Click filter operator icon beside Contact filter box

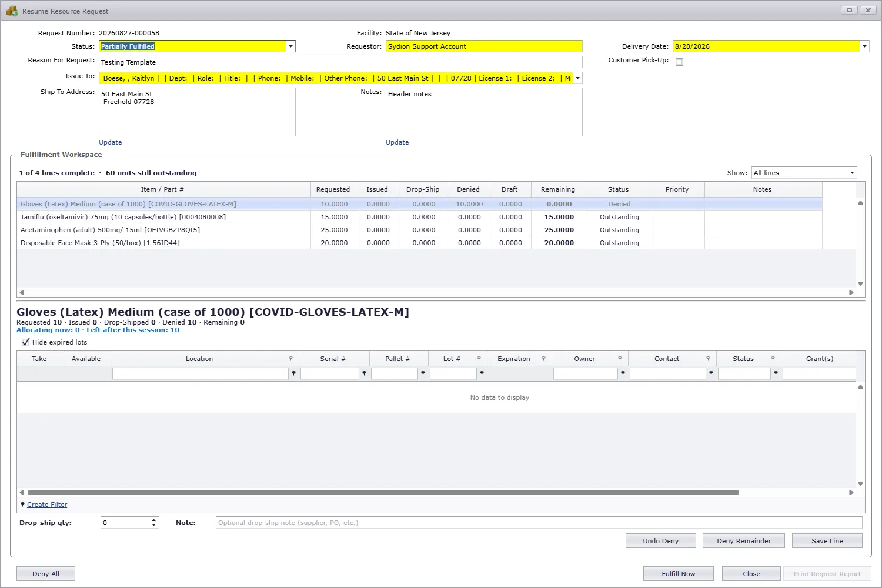tap(711, 373)
